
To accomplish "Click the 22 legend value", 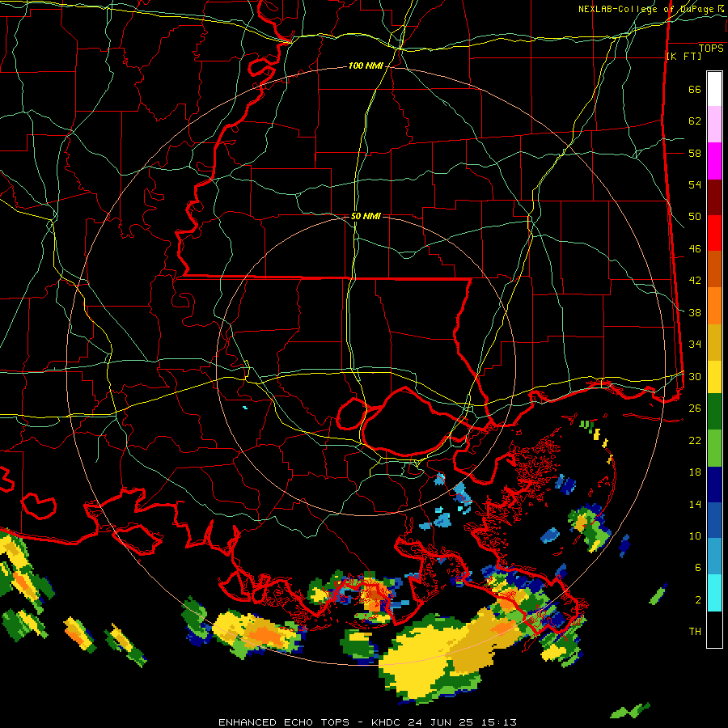I will (695, 440).
